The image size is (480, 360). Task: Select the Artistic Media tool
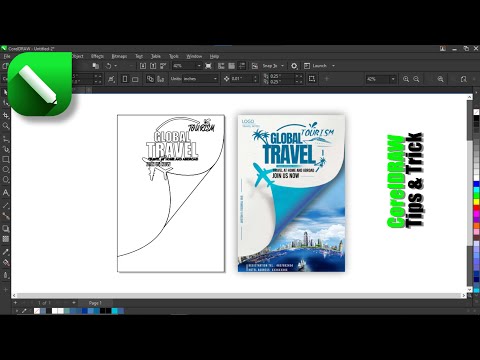(x=6, y=149)
